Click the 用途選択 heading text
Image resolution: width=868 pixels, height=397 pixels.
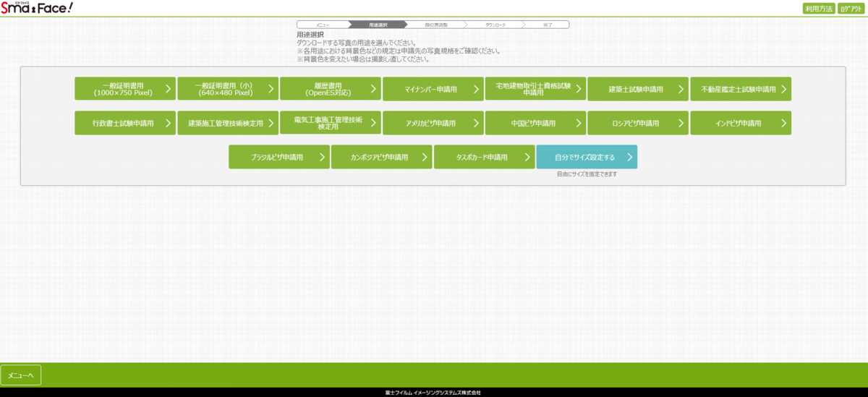click(x=310, y=35)
